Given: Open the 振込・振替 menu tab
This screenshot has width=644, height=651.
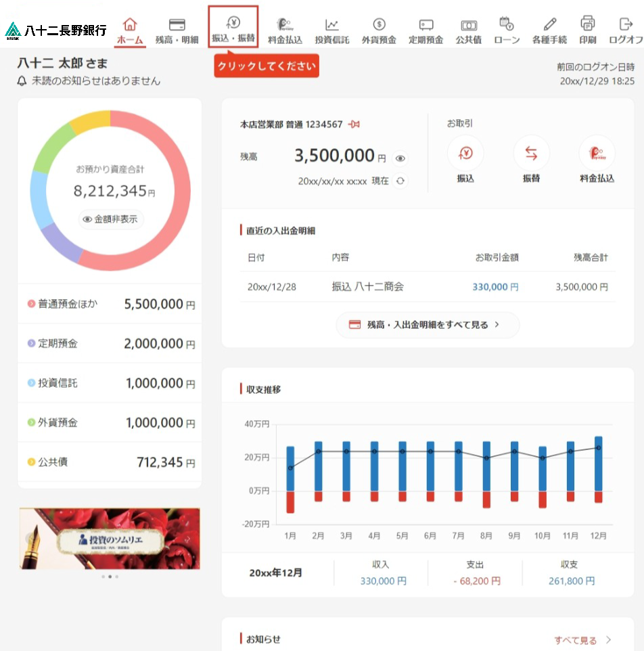Looking at the screenshot, I should pos(233,29).
